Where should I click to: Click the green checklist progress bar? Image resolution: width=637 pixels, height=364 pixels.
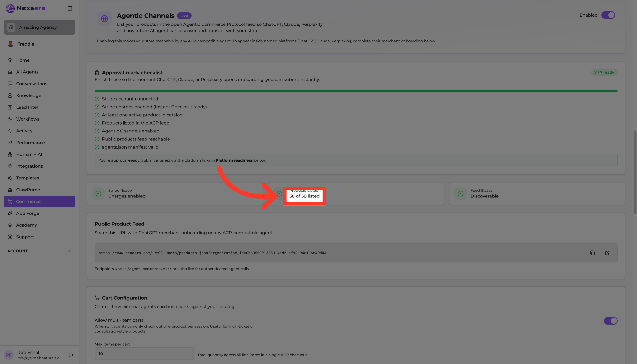(356, 91)
